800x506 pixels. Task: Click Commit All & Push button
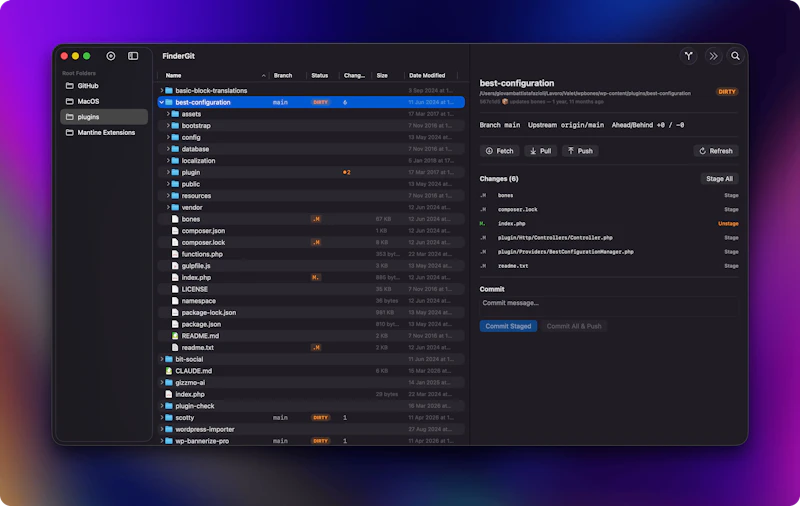coord(574,326)
